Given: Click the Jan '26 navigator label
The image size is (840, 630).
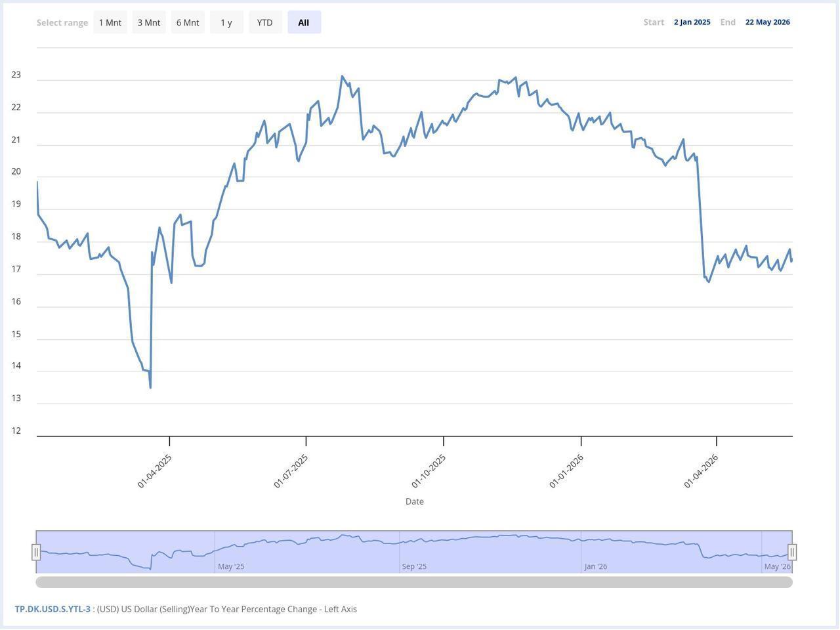Looking at the screenshot, I should [596, 566].
